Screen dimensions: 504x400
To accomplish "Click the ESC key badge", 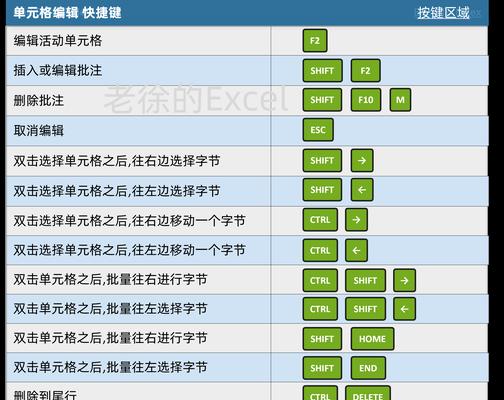I will point(318,130).
